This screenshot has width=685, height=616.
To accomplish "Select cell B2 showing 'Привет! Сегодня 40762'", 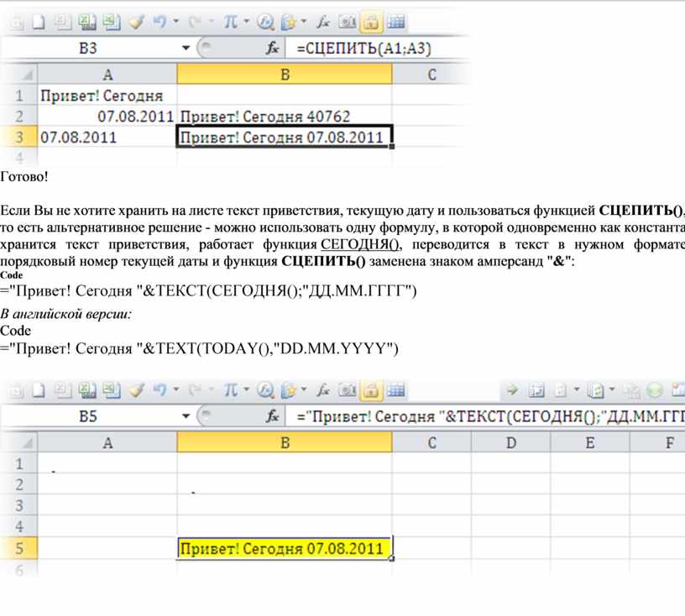I will (x=285, y=116).
